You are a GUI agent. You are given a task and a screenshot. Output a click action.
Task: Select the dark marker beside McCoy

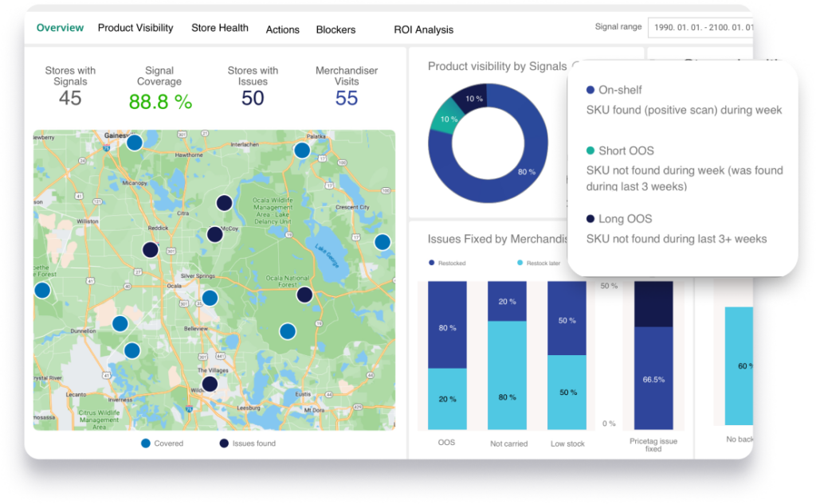pyautogui.click(x=214, y=234)
